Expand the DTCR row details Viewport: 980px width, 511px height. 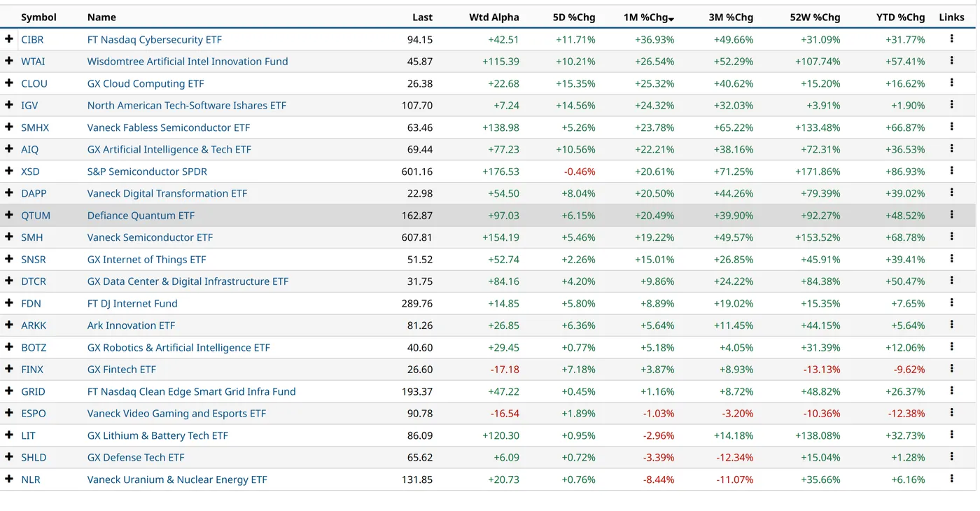tap(9, 281)
